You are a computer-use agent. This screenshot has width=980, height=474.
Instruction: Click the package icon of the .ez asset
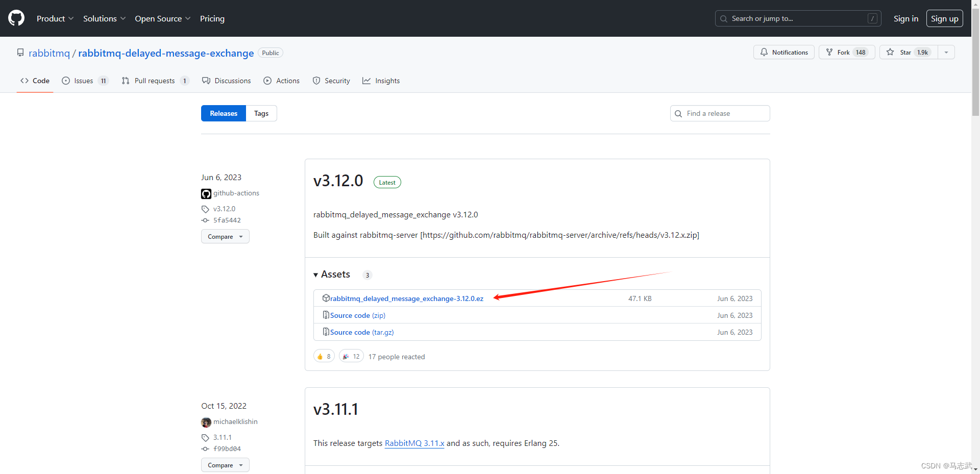pos(326,298)
